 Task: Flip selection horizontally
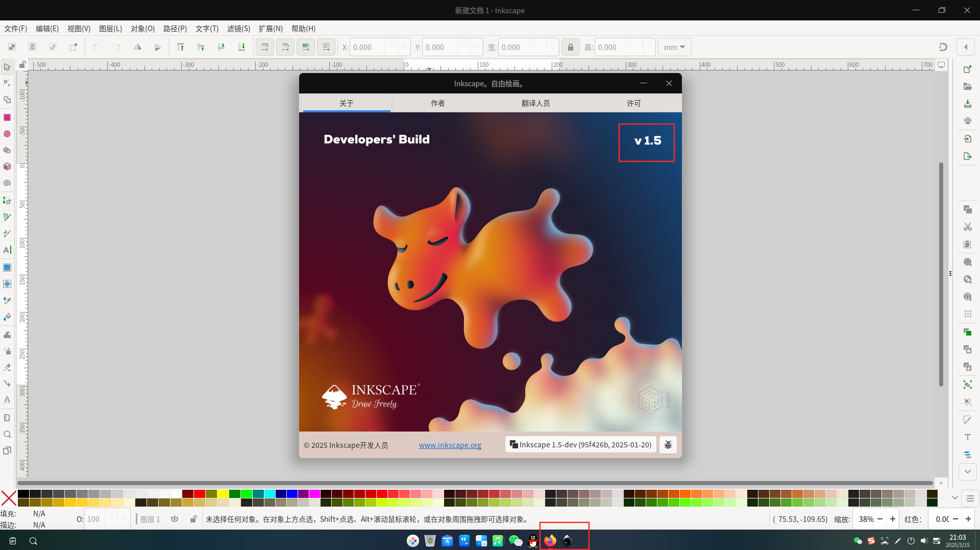pos(137,47)
